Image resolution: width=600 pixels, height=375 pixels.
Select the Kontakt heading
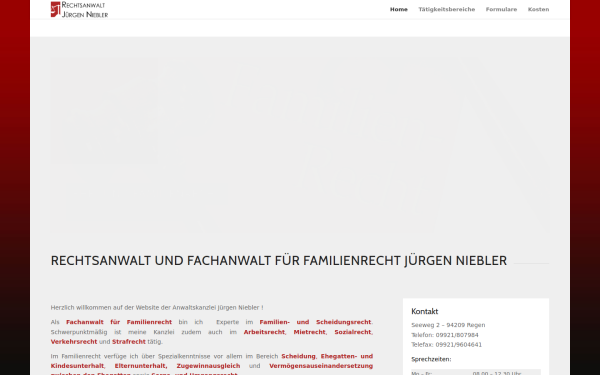coord(424,311)
